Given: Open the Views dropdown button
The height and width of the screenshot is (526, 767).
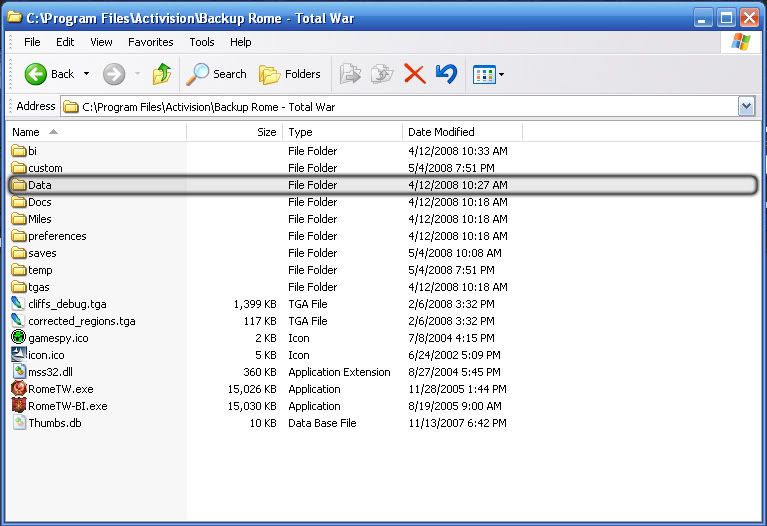Looking at the screenshot, I should click(488, 75).
